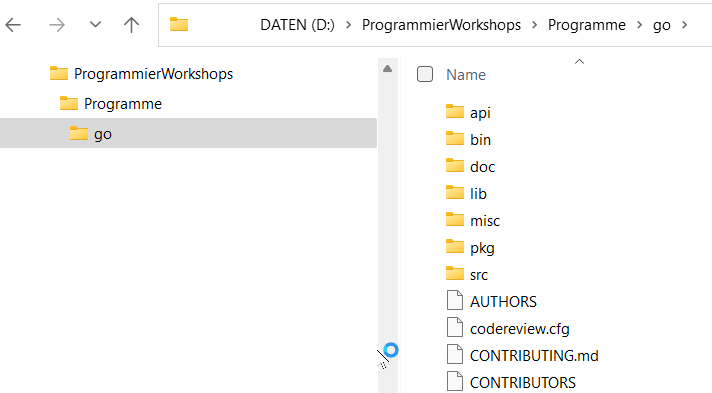Go forward with the right arrow
The image size is (712, 393).
(x=57, y=25)
